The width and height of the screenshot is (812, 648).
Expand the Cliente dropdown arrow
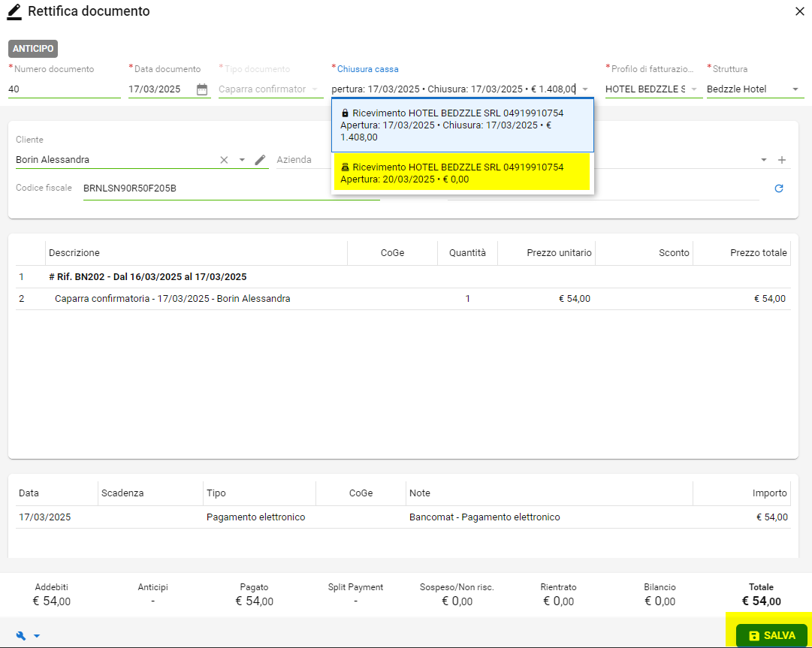[x=242, y=160]
